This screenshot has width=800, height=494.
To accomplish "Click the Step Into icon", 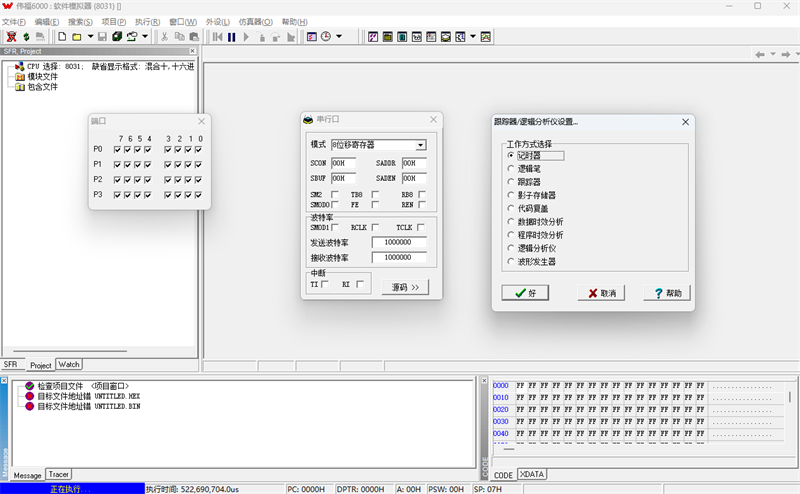I will 261,37.
